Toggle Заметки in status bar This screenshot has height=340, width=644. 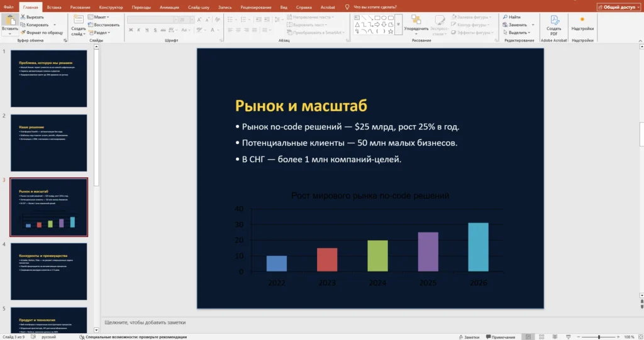[469, 337]
